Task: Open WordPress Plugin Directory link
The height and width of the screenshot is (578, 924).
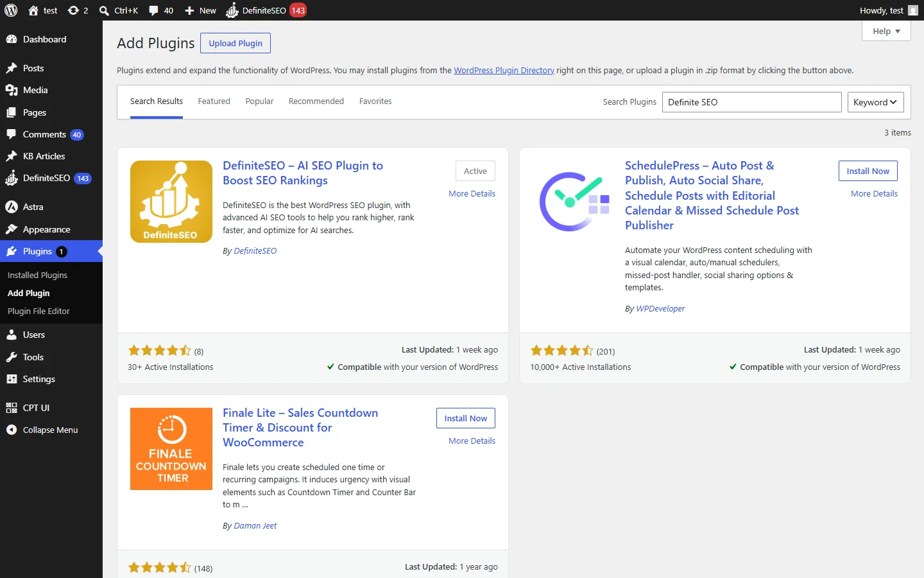Action: click(x=504, y=71)
